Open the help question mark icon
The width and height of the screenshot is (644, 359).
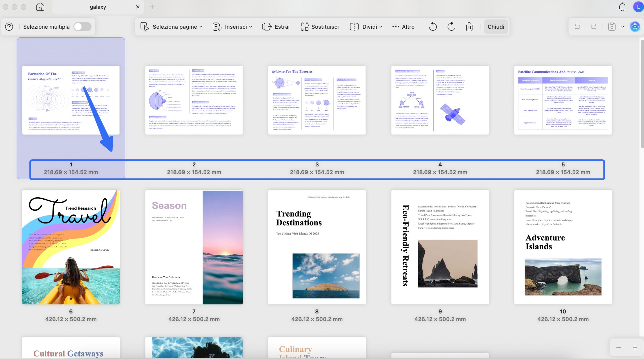click(9, 27)
